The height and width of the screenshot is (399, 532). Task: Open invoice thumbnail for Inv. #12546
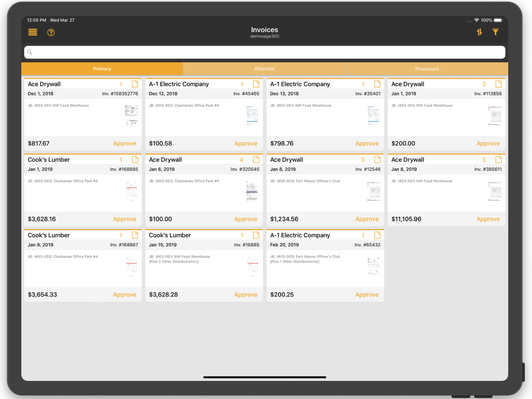(x=373, y=191)
